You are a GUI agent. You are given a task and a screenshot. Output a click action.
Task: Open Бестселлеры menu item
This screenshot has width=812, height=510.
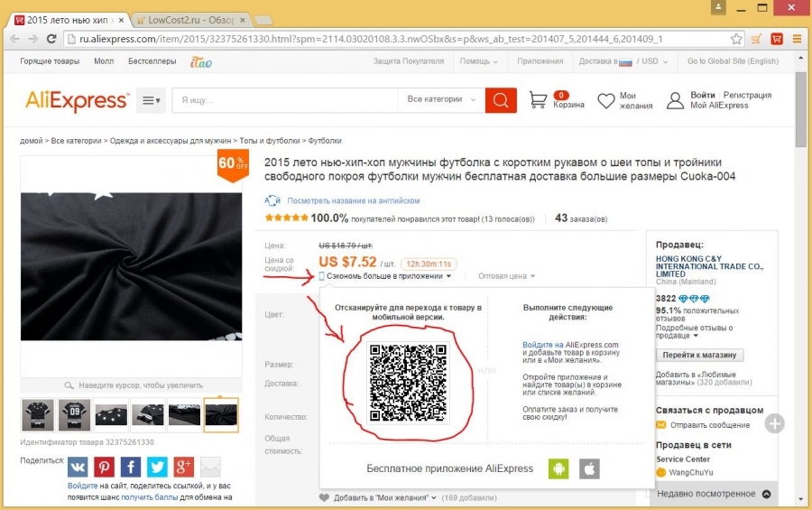(152, 61)
